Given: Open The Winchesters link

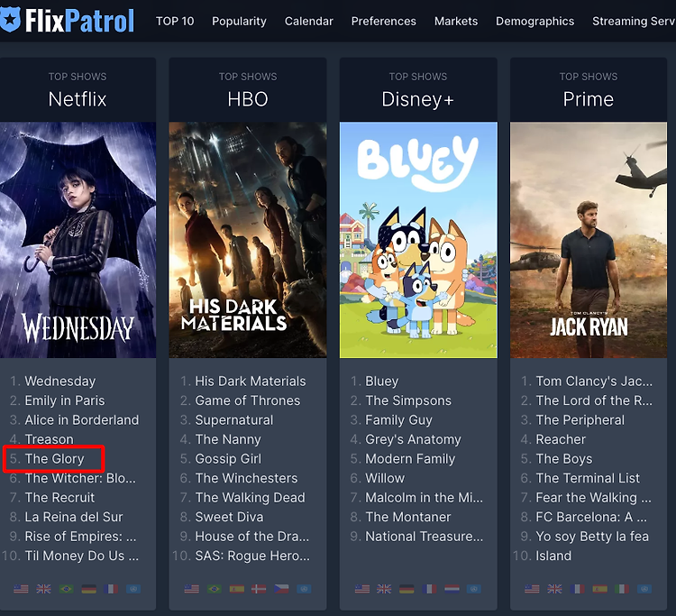Looking at the screenshot, I should tap(246, 478).
